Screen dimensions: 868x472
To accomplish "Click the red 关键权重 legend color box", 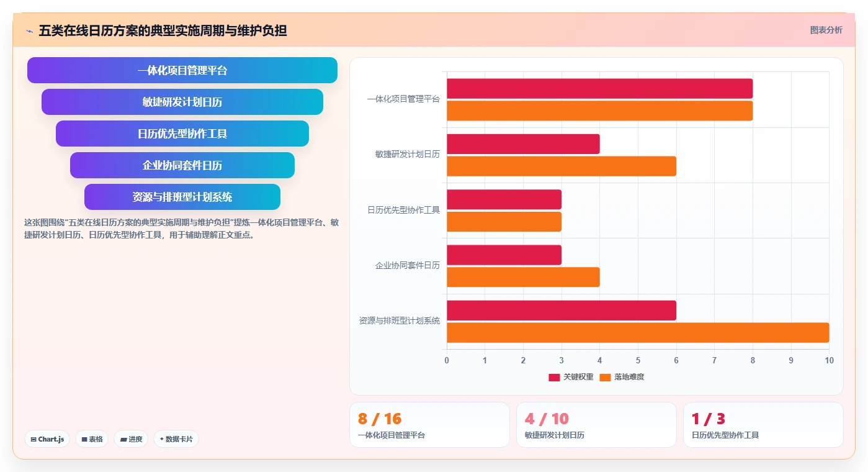I will (x=554, y=377).
